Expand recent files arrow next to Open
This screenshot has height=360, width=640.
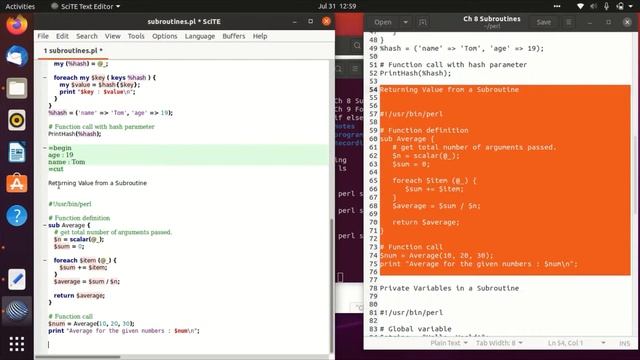pyautogui.click(x=405, y=22)
